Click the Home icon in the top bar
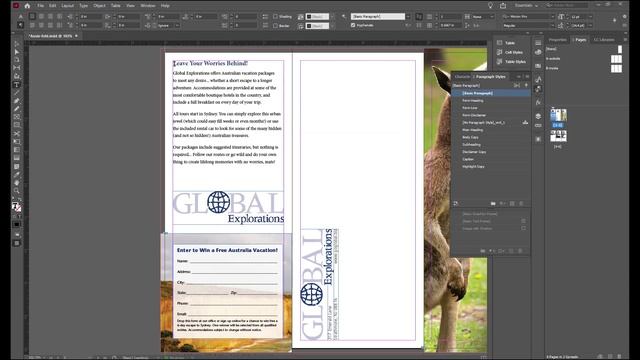 [x=27, y=6]
